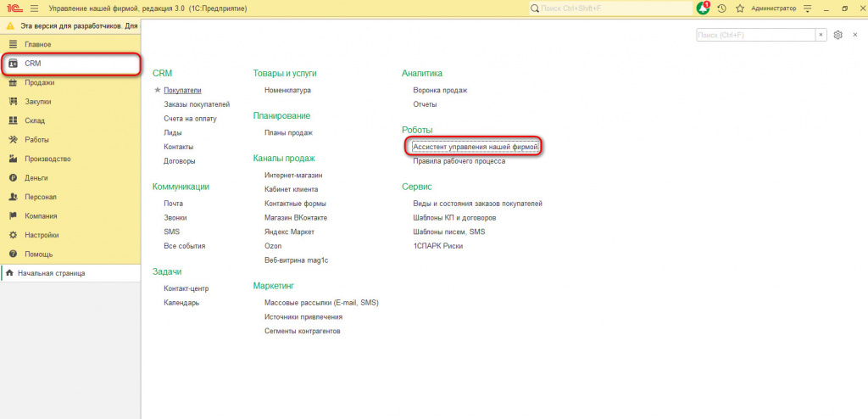Open Интернет-магазин channel
Image resolution: width=868 pixels, height=419 pixels.
294,175
